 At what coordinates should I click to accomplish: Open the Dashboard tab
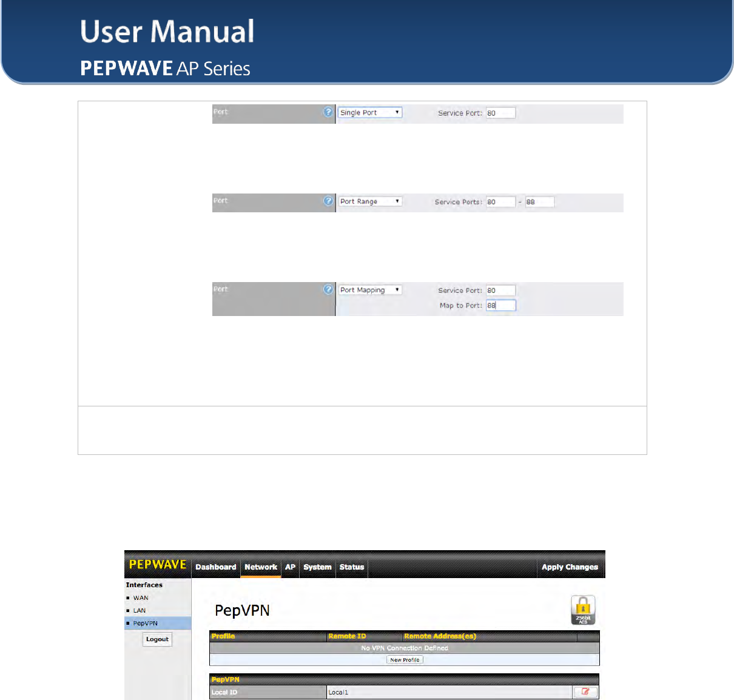click(216, 567)
